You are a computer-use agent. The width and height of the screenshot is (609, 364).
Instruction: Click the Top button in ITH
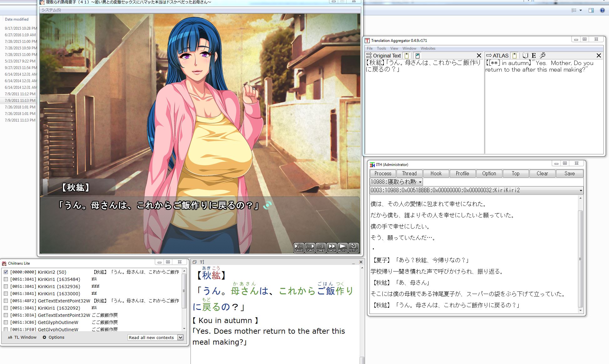pyautogui.click(x=515, y=173)
